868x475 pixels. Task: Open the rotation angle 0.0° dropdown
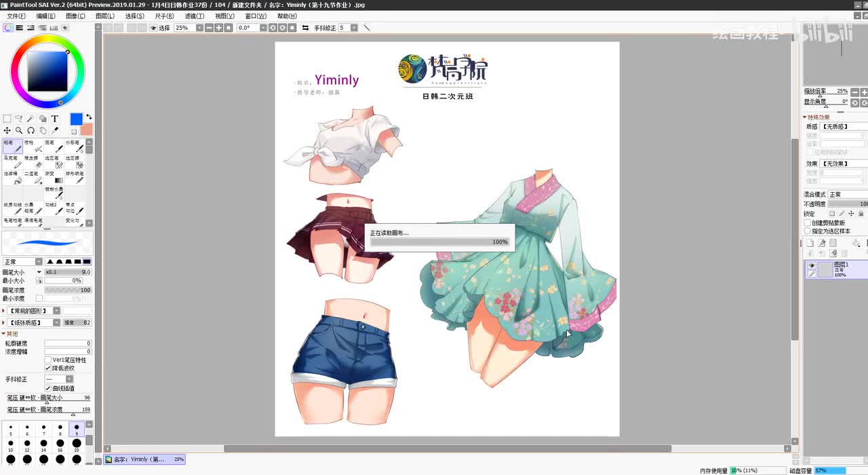click(262, 28)
